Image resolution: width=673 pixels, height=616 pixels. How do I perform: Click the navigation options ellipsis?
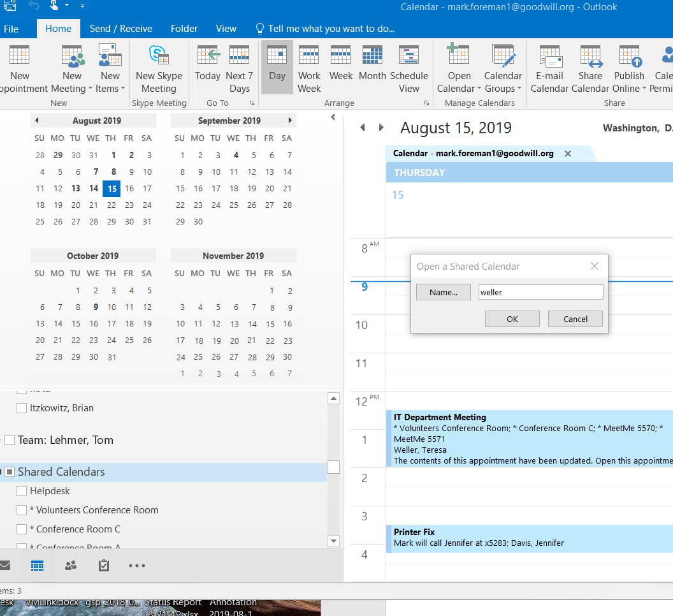(x=137, y=566)
